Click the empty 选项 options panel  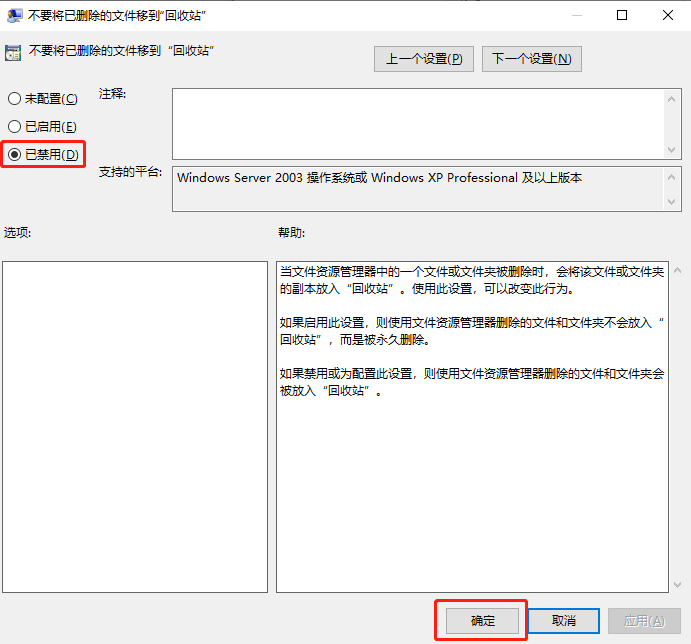click(135, 427)
